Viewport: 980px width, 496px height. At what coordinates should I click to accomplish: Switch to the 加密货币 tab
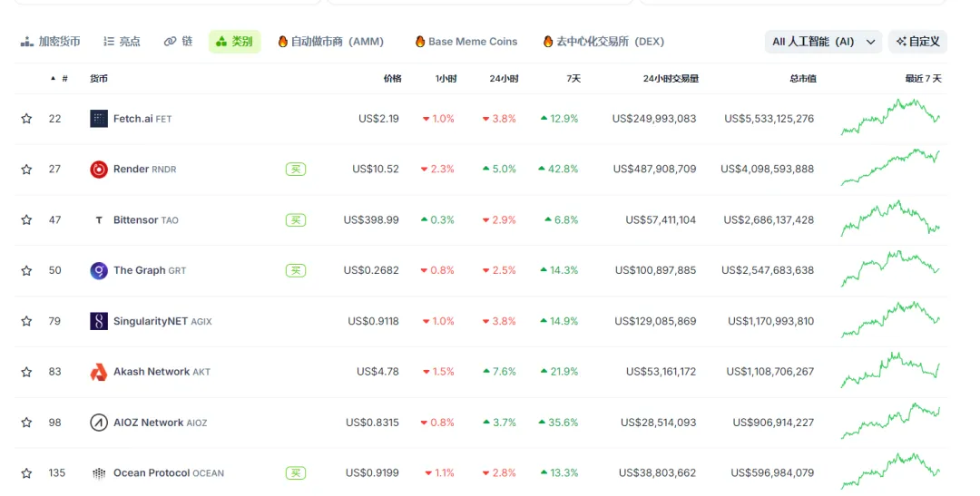tap(51, 42)
